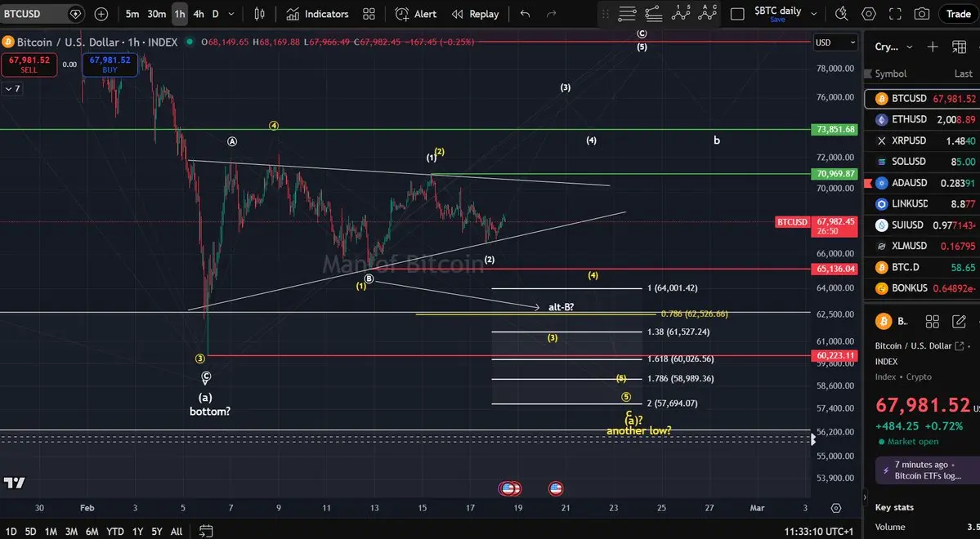Start bar Replay mode
This screenshot has height=539, width=980.
[476, 14]
